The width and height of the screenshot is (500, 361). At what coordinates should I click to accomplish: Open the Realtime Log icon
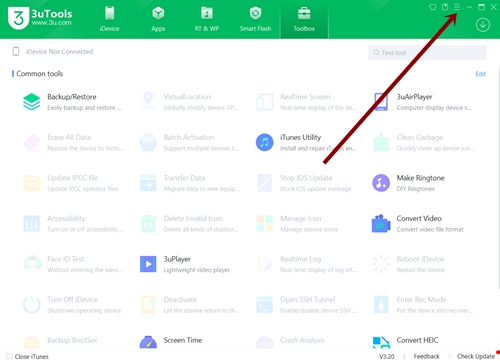[x=264, y=264]
